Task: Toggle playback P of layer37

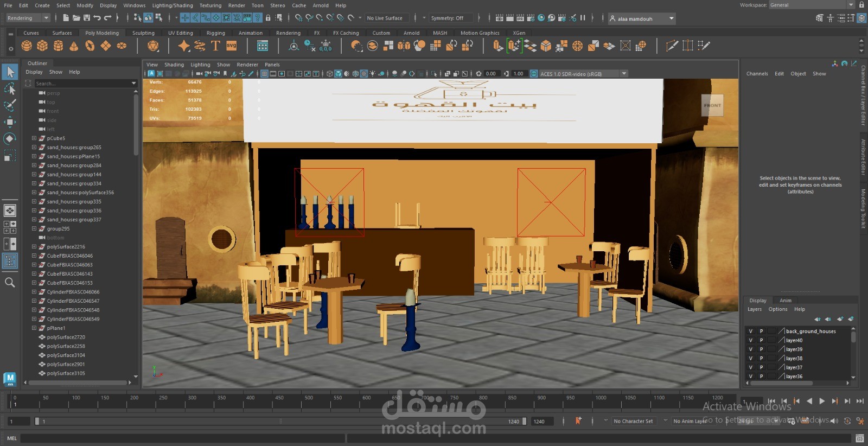Action: 761,367
